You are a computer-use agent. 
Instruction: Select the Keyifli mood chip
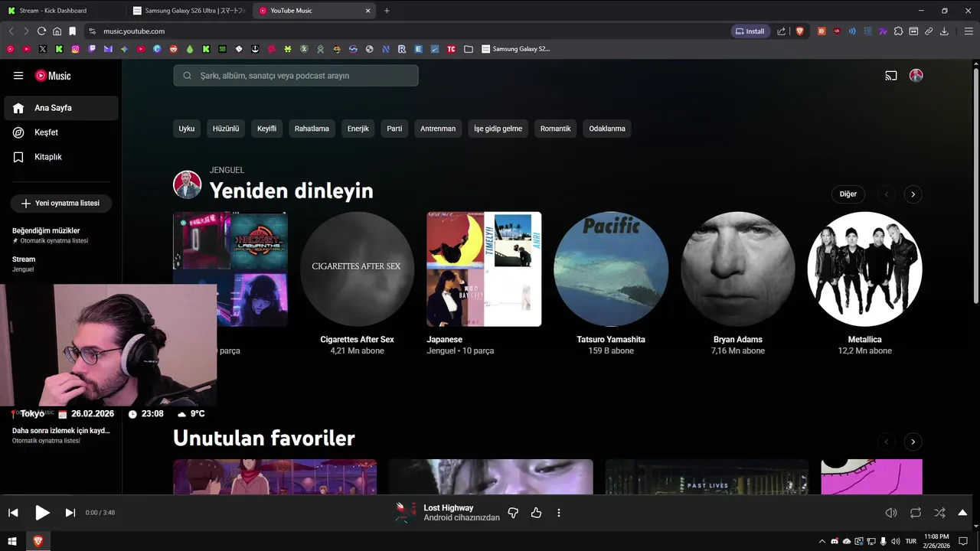(x=266, y=129)
